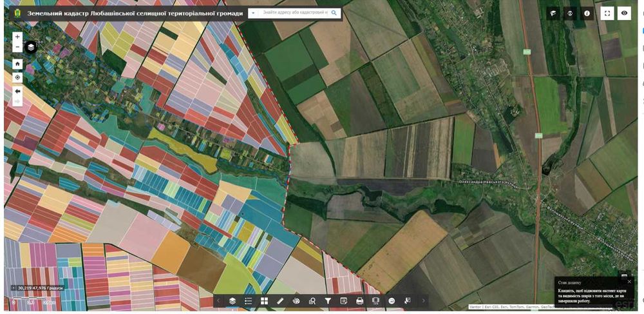Viewport: 644px width, 314px height.
Task: Close the app state notification popup
Action: [629, 282]
